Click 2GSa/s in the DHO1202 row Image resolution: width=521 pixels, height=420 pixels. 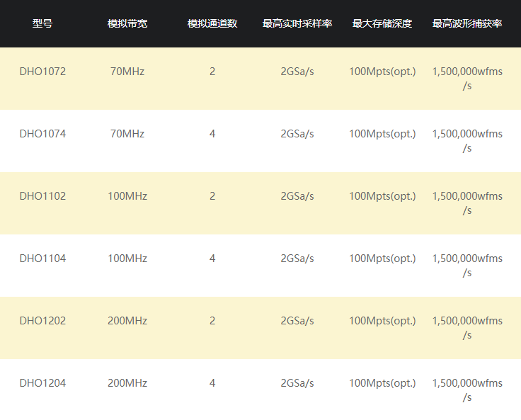click(297, 321)
